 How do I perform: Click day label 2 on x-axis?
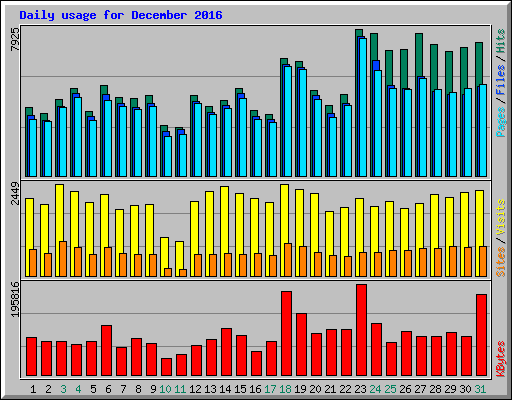point(48,389)
